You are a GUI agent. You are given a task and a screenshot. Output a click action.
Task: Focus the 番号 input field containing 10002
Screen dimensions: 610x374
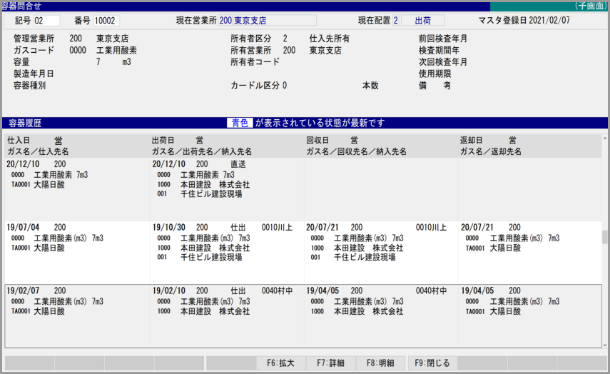coord(107,21)
